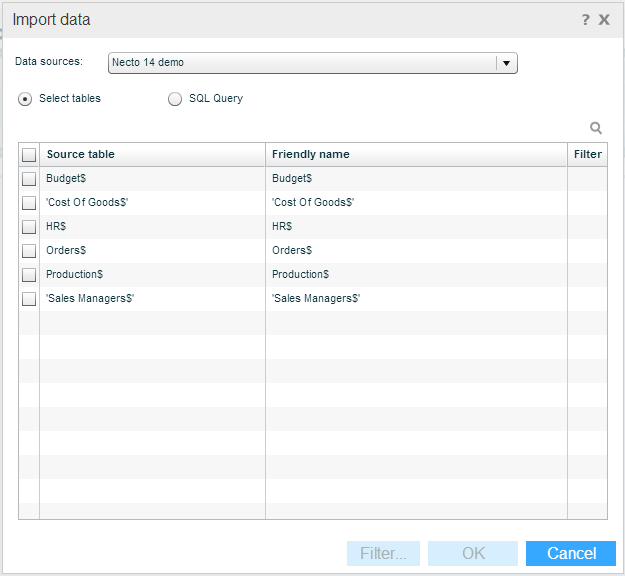Click the OK button

coord(472,553)
